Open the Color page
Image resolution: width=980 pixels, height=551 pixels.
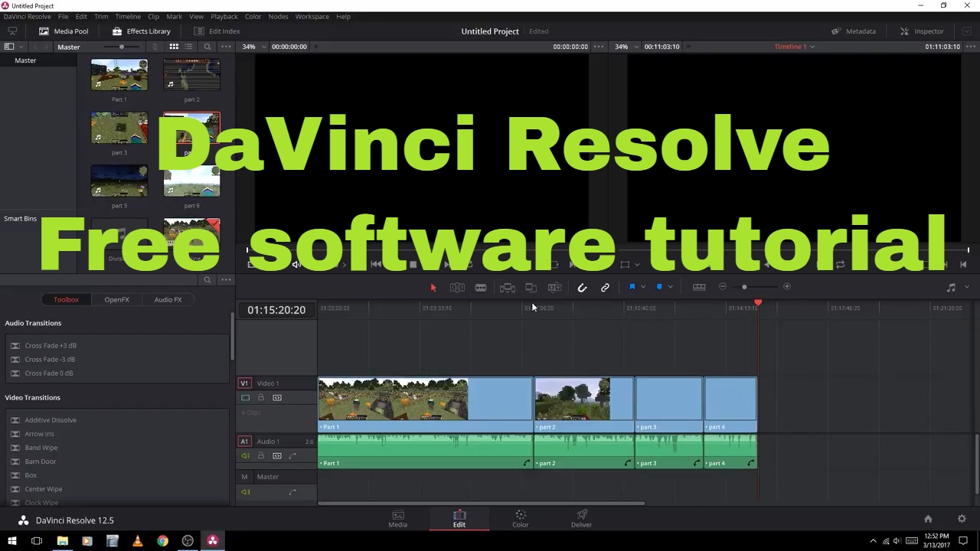521,519
